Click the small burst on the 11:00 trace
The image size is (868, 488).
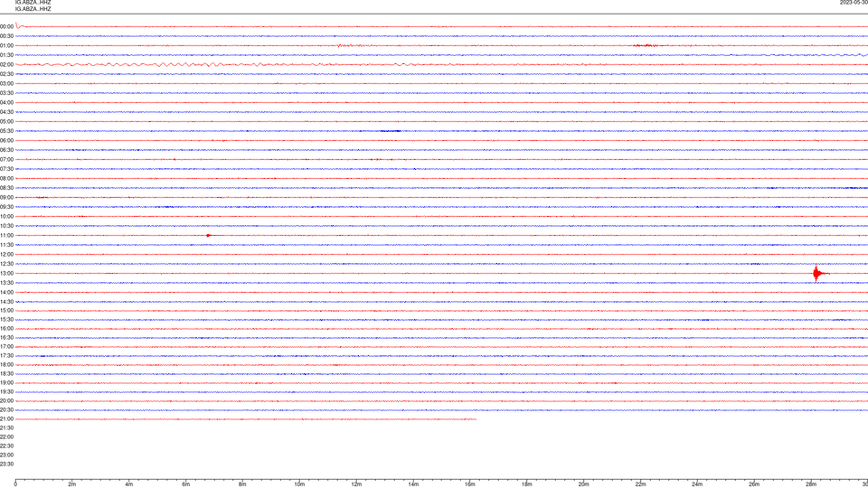click(x=209, y=236)
